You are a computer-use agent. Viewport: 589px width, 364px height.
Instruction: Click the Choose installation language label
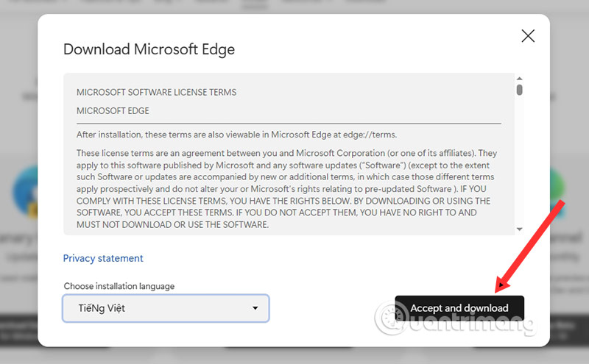coord(119,286)
